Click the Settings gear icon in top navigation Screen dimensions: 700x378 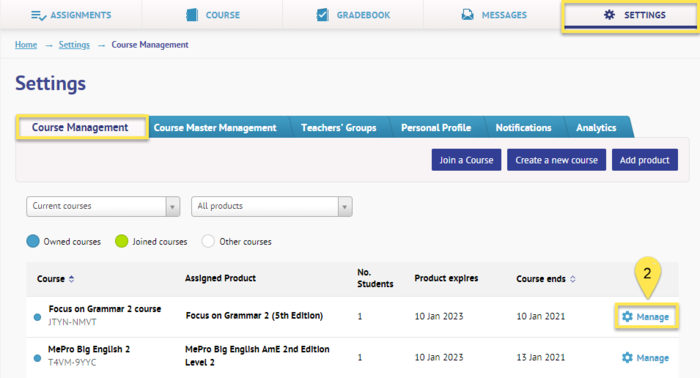click(609, 15)
